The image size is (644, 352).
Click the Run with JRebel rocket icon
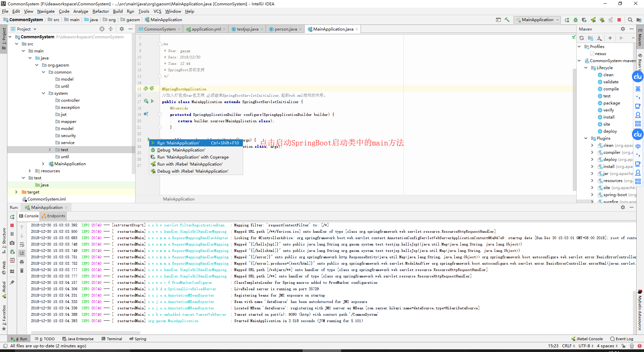pos(593,20)
